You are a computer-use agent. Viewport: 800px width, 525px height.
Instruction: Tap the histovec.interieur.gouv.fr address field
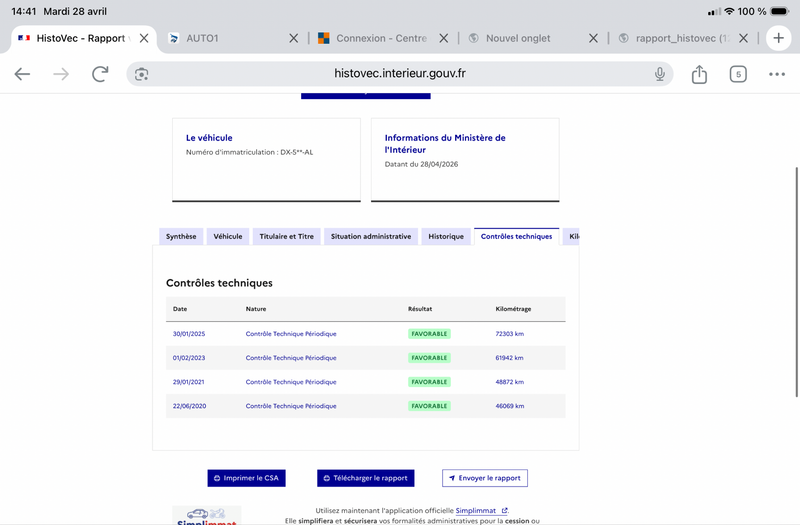(400, 74)
